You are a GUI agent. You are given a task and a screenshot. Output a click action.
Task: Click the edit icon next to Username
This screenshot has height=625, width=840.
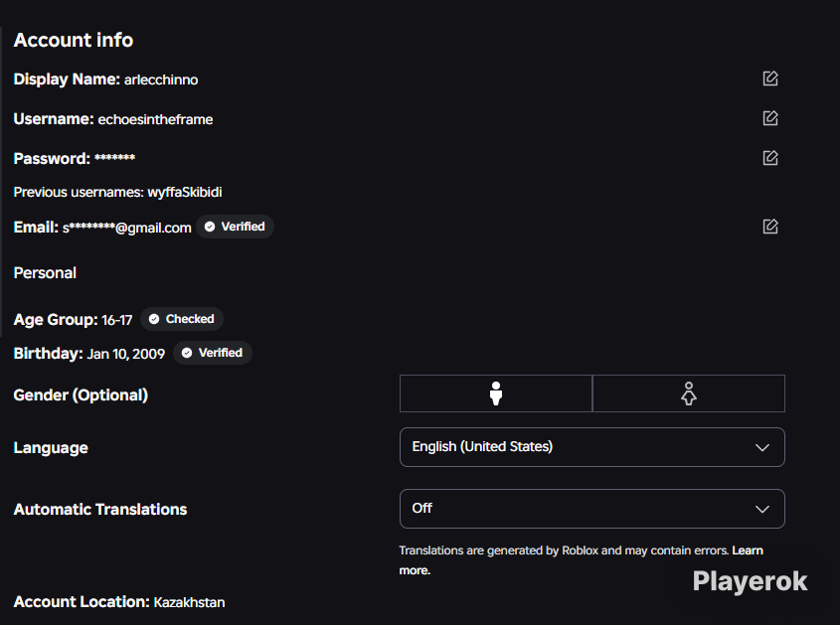tap(769, 118)
